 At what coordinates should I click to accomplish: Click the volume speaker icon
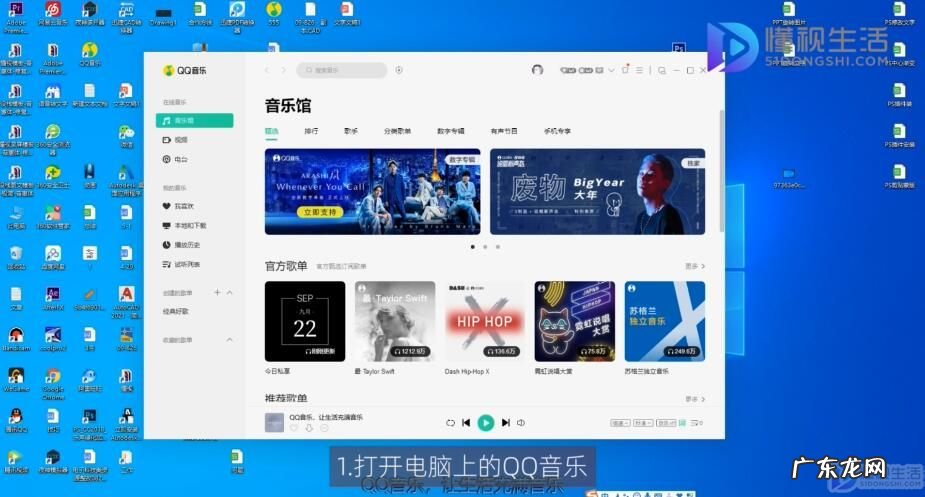pyautogui.click(x=521, y=423)
